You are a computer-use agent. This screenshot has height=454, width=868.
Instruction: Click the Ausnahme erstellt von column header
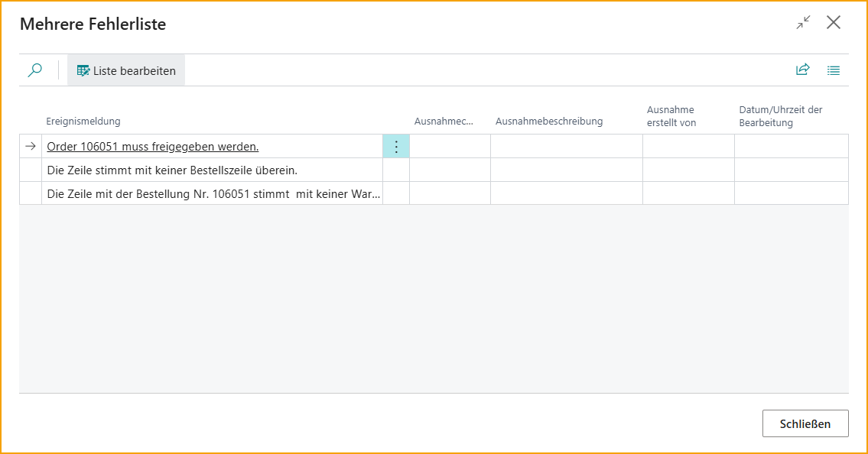point(671,116)
